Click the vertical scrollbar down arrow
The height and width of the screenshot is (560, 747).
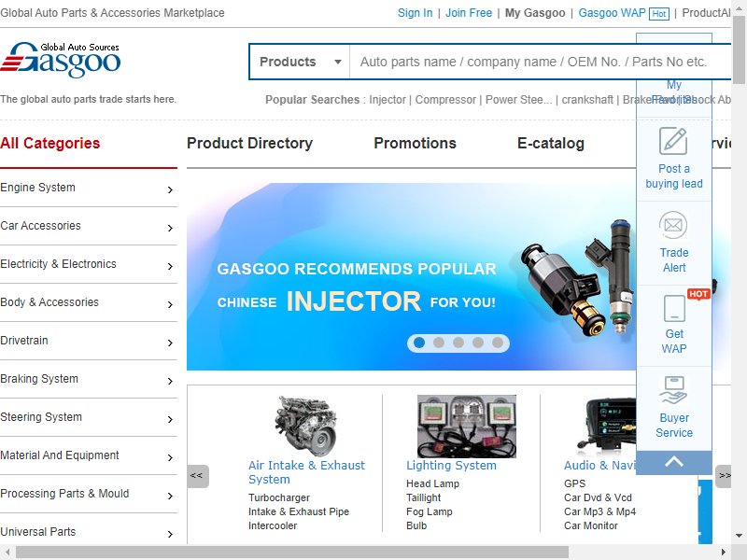[739, 536]
